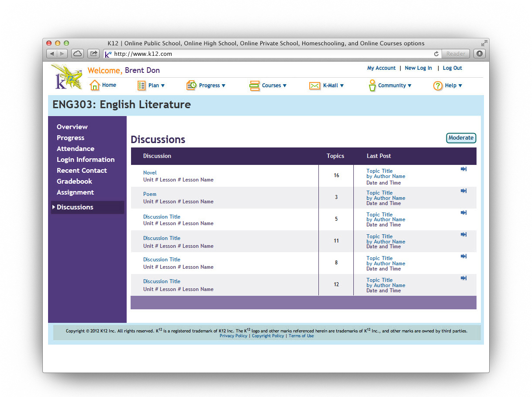
Task: Click the Progress report icon
Action: coord(191,86)
